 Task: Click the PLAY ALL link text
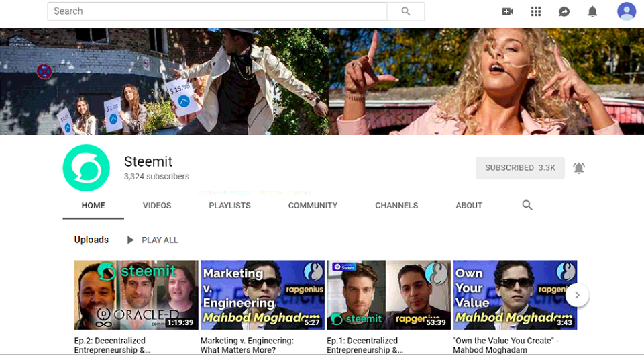tap(160, 240)
